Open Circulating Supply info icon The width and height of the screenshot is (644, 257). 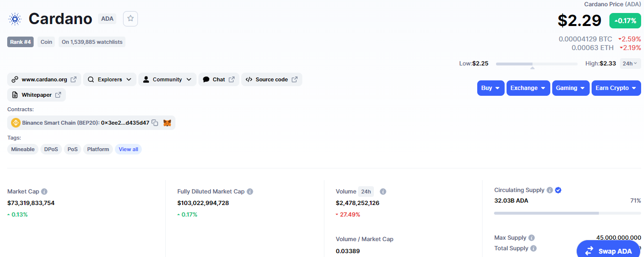pos(550,190)
